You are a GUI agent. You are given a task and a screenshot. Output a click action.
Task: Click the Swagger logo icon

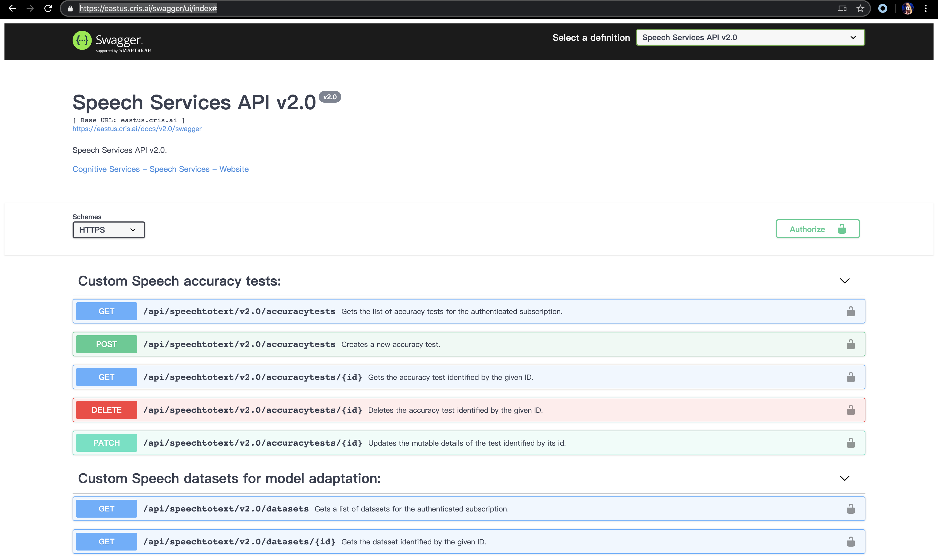click(82, 40)
